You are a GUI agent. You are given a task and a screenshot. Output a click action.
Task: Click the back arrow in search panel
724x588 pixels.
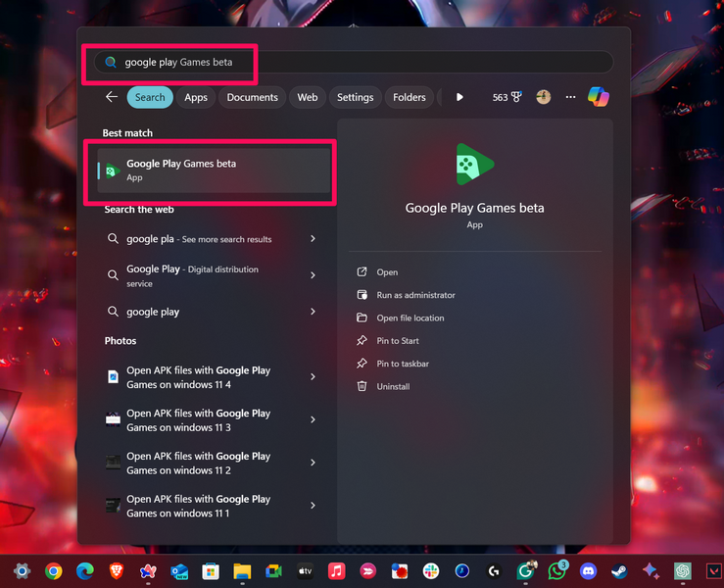(x=111, y=97)
